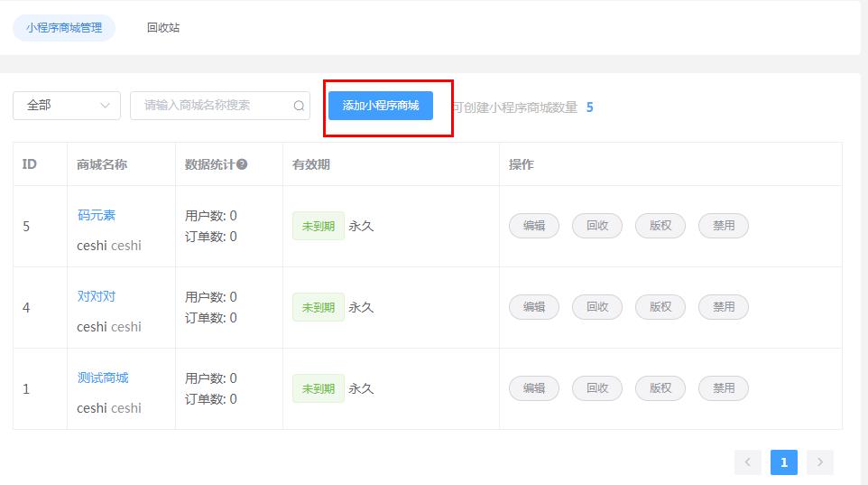Recycle the 对对对 mall with 回收

click(x=597, y=307)
